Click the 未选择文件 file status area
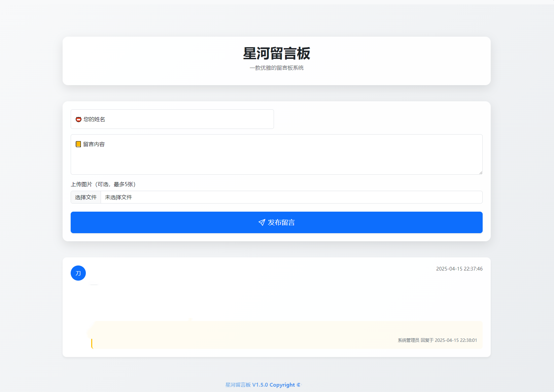The image size is (554, 392). tap(118, 197)
